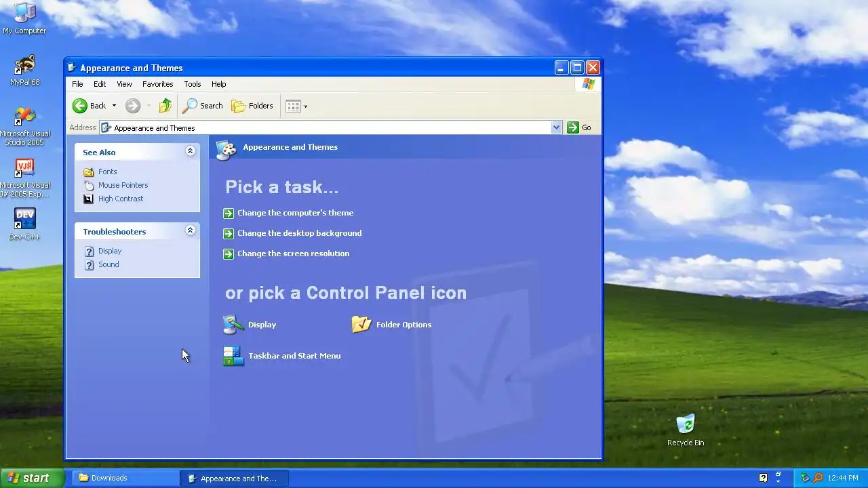Open Search from the toolbar
The image size is (868, 488).
point(203,106)
